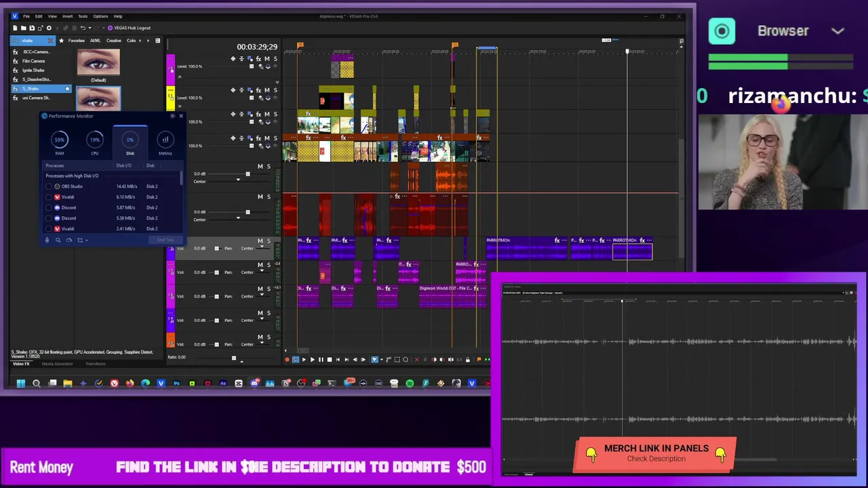The height and width of the screenshot is (488, 868).
Task: Click the Stop button in transport
Action: point(330,360)
